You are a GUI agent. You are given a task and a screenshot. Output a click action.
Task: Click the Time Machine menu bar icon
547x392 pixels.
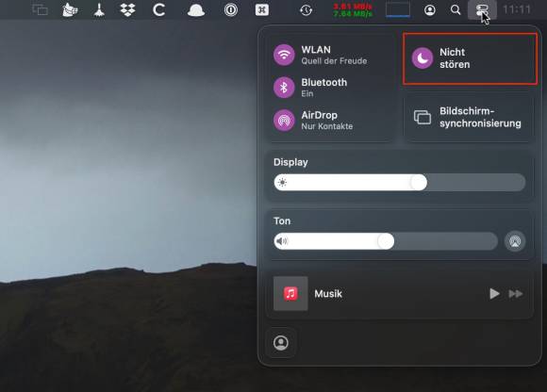(306, 10)
